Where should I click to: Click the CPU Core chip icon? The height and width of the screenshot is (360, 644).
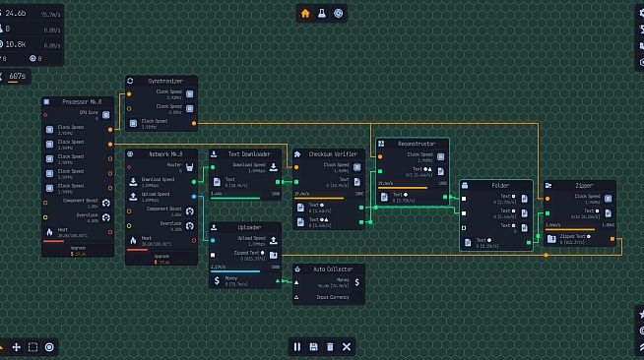(106, 115)
